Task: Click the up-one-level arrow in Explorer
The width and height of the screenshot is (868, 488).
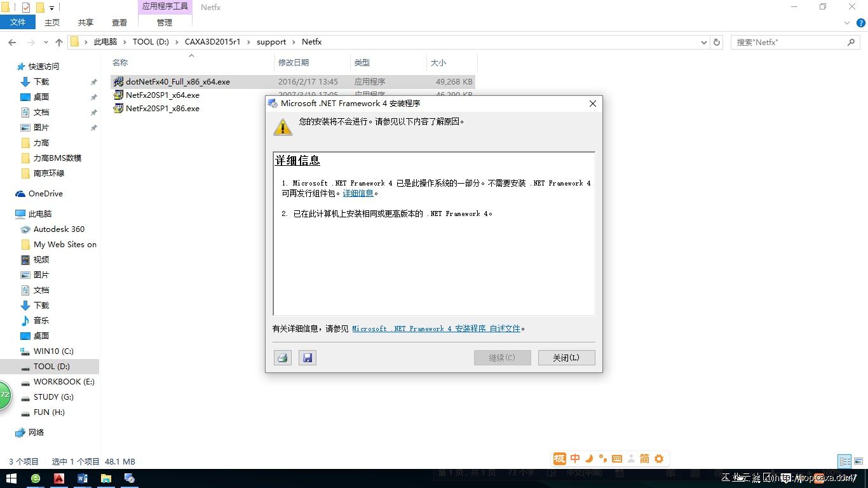Action: pyautogui.click(x=59, y=42)
